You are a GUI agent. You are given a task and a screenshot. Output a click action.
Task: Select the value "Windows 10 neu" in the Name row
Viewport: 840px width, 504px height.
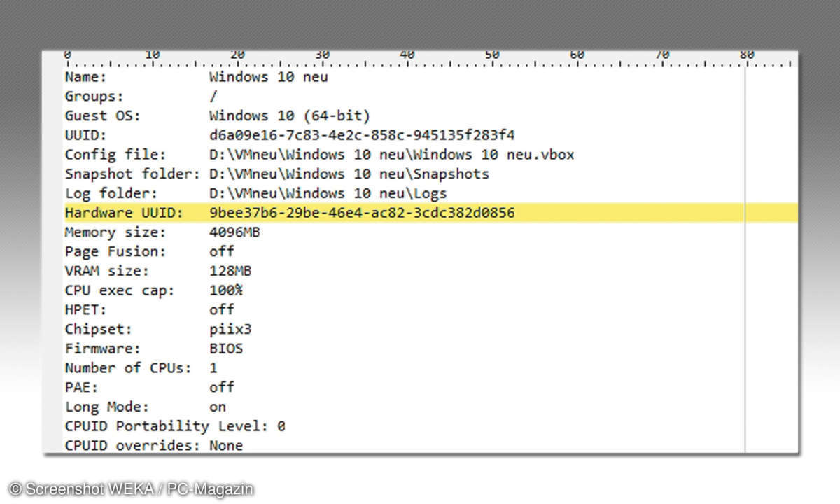pos(268,77)
